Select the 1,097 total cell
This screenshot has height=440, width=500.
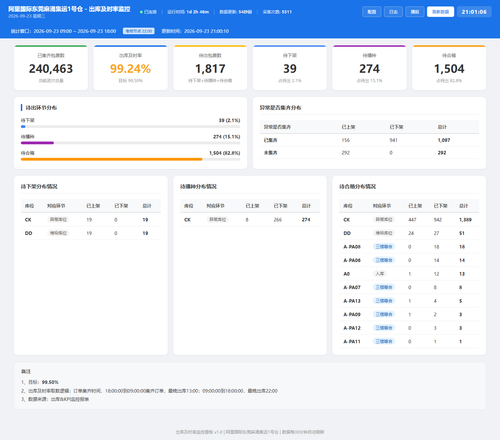coord(444,140)
